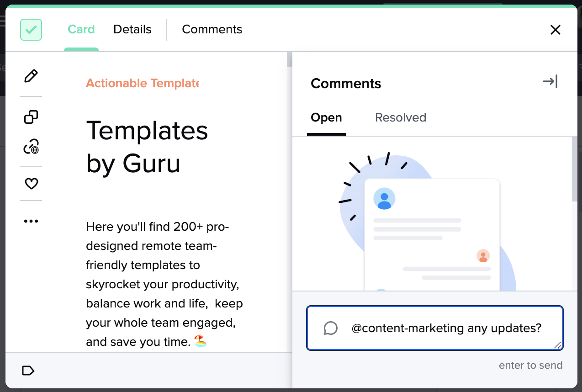This screenshot has width=582, height=392.
Task: Click the public link globe icon
Action: coord(31,147)
